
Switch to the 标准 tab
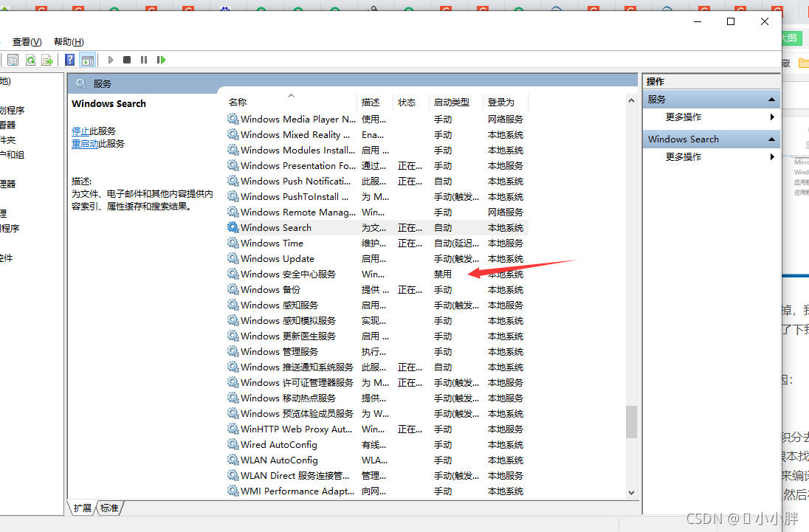point(109,508)
